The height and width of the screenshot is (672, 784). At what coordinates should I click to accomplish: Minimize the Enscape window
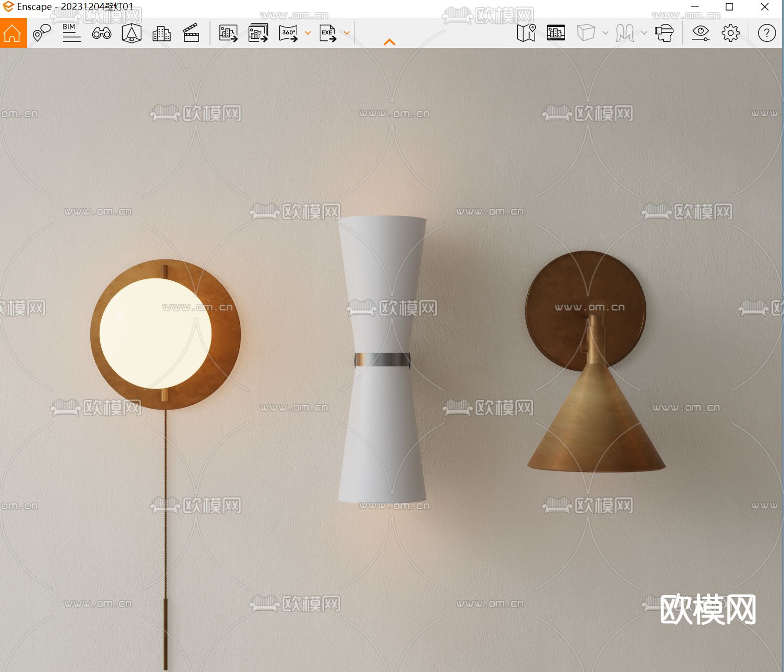point(695,7)
